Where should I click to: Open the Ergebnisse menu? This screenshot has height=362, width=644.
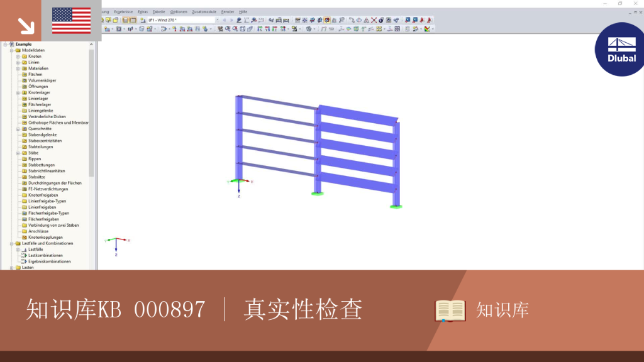pyautogui.click(x=123, y=12)
